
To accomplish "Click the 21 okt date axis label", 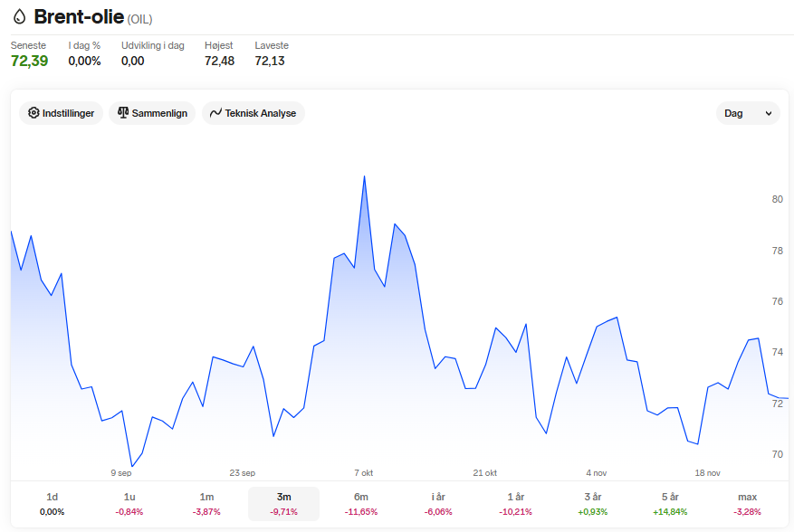I will [x=484, y=473].
